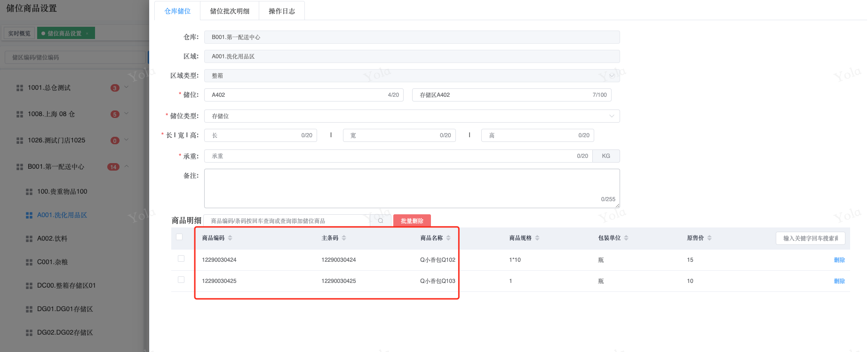This screenshot has height=352, width=868.
Task: Click the grid icon beside B001.第一配送中心
Action: 20,167
